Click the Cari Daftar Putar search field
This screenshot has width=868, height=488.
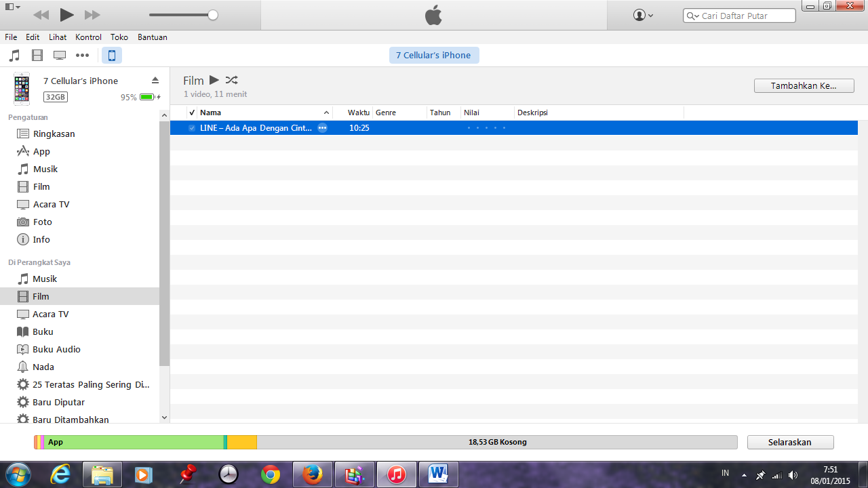(739, 16)
